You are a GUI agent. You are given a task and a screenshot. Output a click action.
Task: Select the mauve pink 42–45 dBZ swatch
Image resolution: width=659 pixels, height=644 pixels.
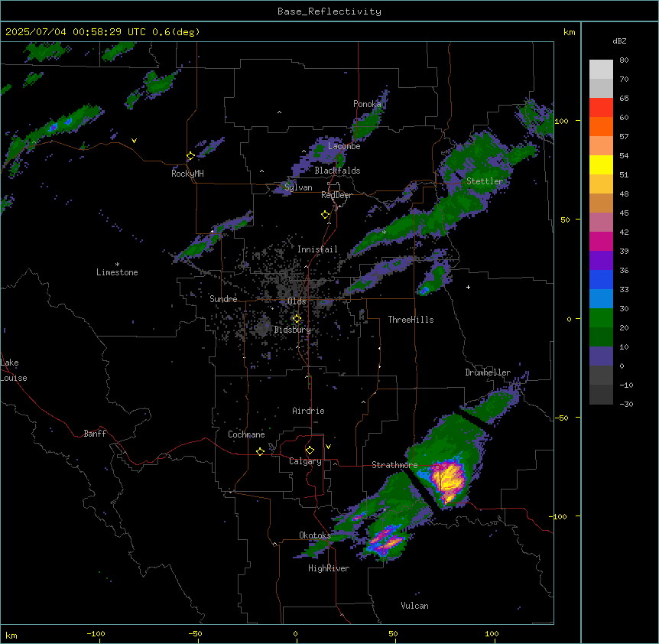[601, 223]
